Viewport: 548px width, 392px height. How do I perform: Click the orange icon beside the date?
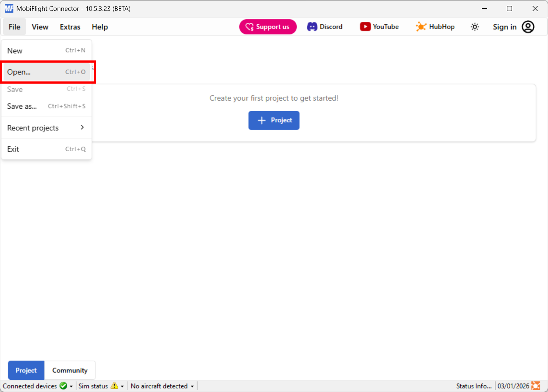[x=536, y=386]
